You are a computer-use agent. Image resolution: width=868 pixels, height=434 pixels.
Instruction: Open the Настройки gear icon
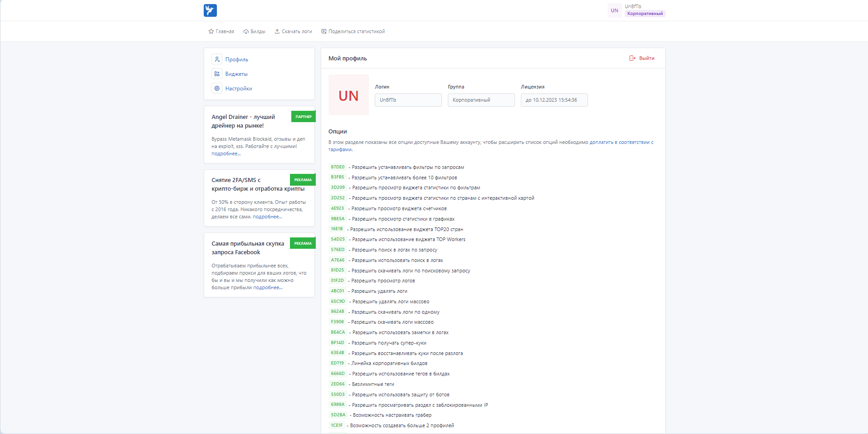(x=217, y=89)
